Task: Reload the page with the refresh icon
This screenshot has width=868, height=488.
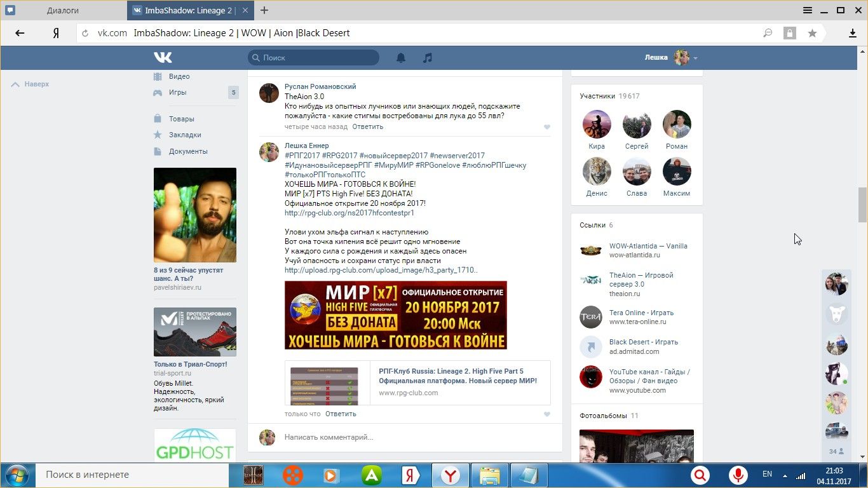Action: [x=85, y=34]
